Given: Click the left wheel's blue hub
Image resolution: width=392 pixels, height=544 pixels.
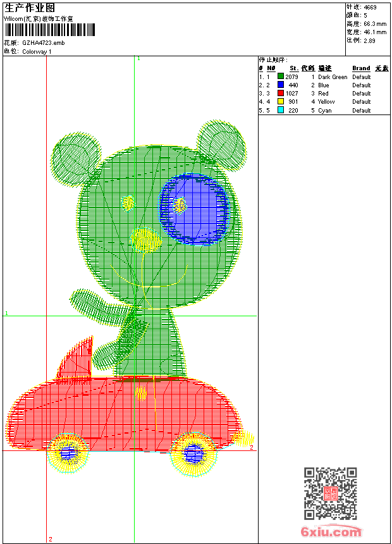Looking at the screenshot, I should coord(68,453).
